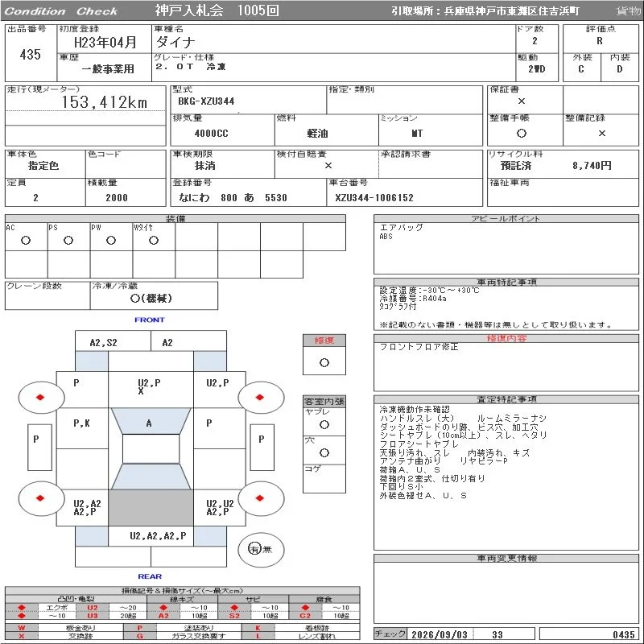
Task: Click the spare tire 有無 circle indicator
Action: (261, 549)
